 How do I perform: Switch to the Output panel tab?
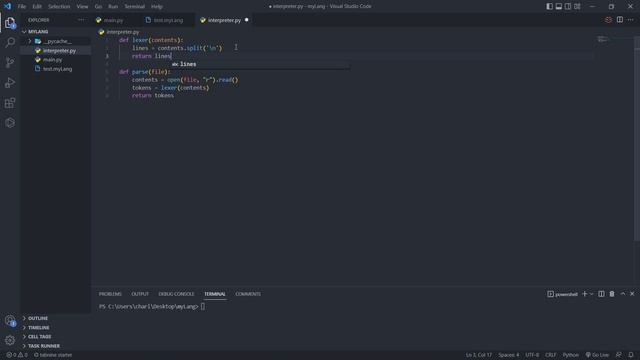pyautogui.click(x=140, y=294)
